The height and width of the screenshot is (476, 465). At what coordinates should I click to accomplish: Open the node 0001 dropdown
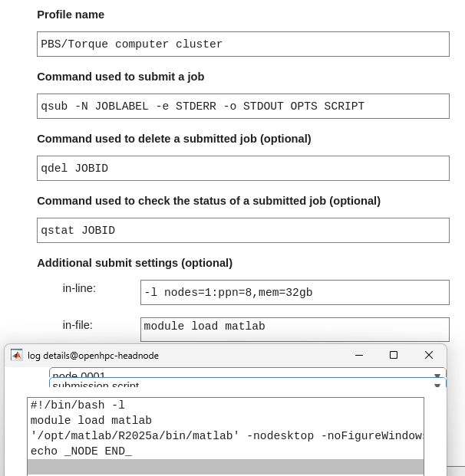pyautogui.click(x=438, y=375)
